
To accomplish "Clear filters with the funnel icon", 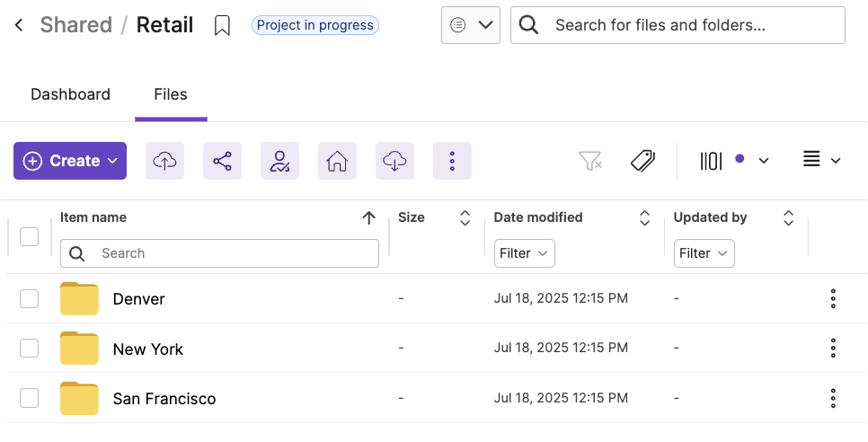I will [590, 161].
